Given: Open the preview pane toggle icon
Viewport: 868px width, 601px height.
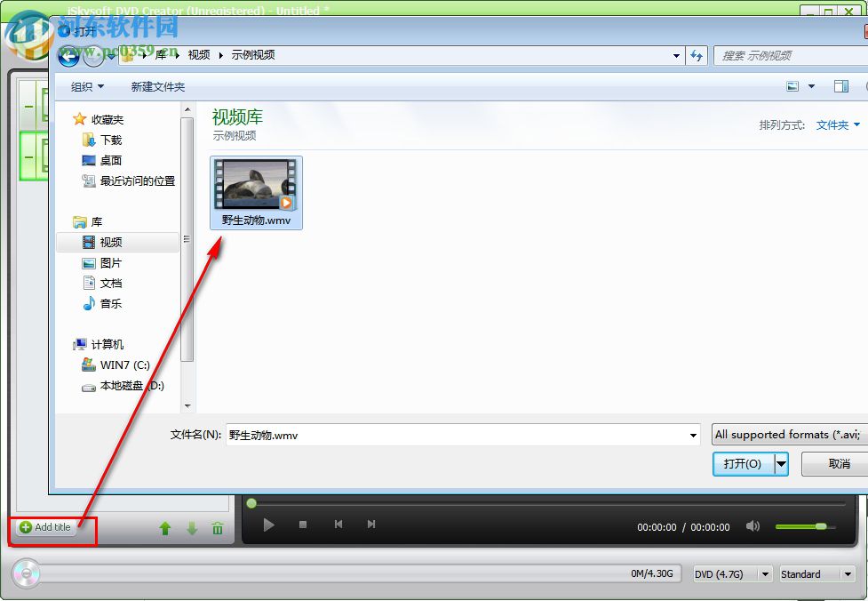Looking at the screenshot, I should pos(841,86).
